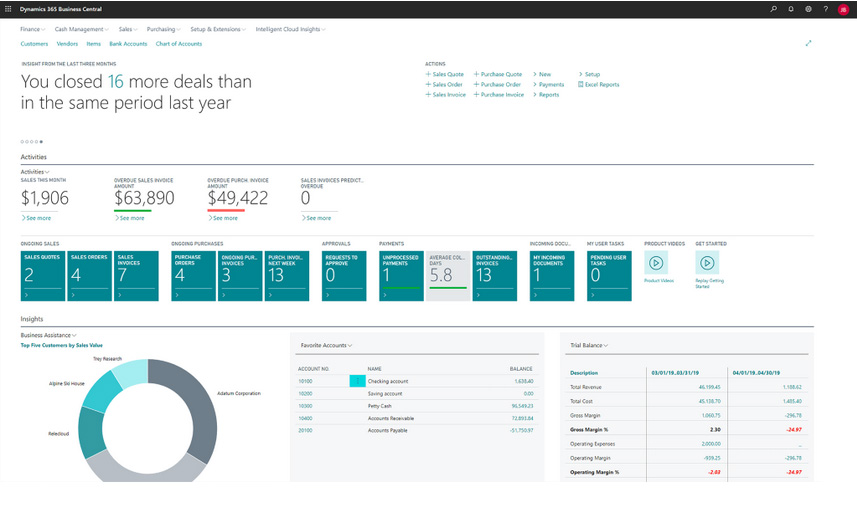Expand the Trial Balance dropdown
This screenshot has width=857, height=507.
[x=589, y=345]
